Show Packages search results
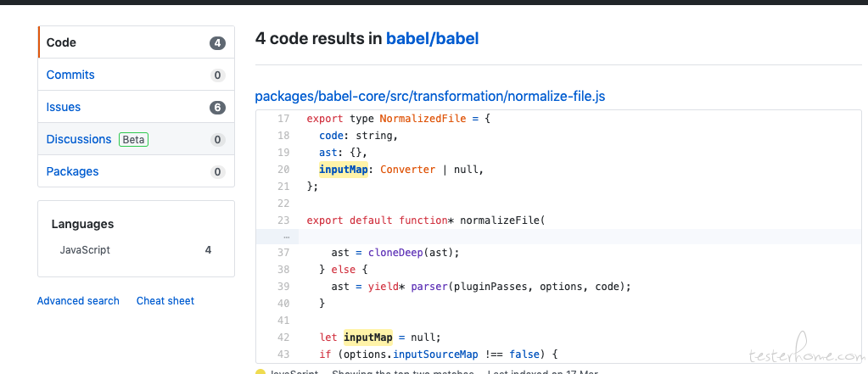 click(x=136, y=171)
